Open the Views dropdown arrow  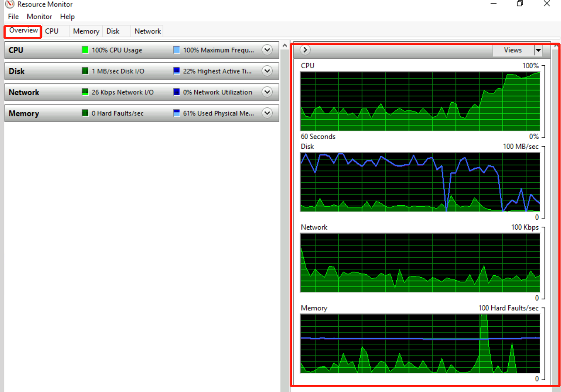point(538,50)
